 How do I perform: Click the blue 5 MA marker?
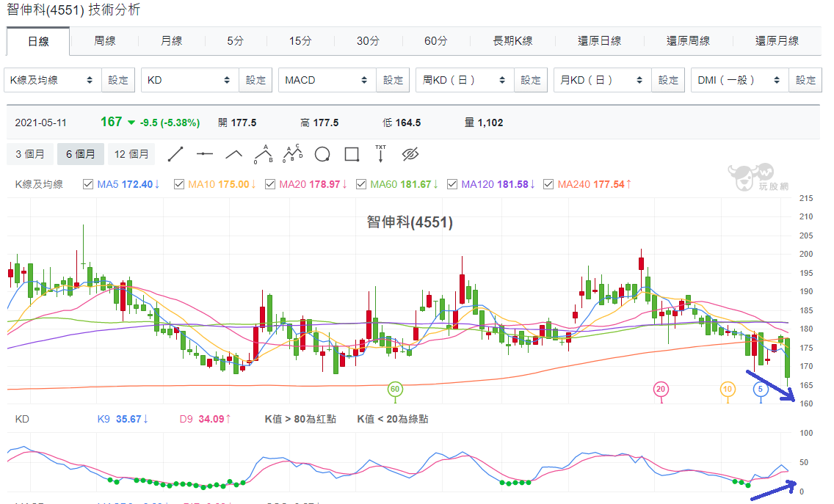pos(761,389)
